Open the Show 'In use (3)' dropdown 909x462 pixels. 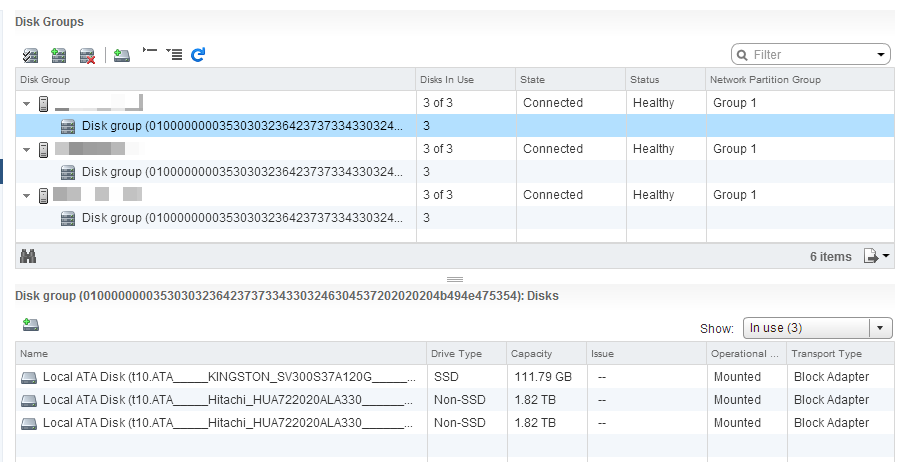[880, 328]
